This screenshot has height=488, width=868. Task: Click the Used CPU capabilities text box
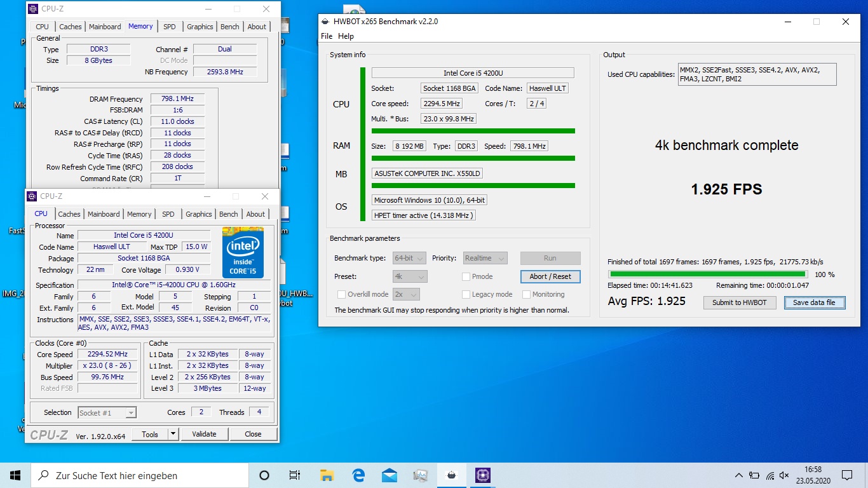coord(757,74)
